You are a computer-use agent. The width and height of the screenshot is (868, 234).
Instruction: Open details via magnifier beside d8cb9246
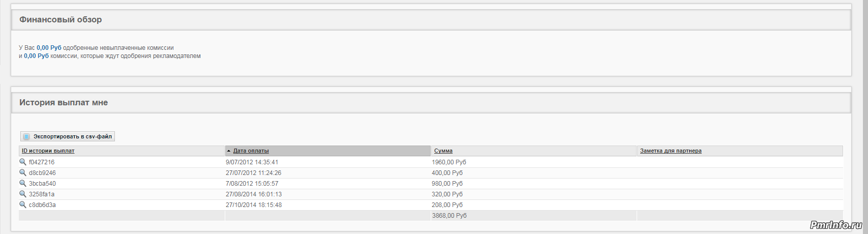[22, 172]
